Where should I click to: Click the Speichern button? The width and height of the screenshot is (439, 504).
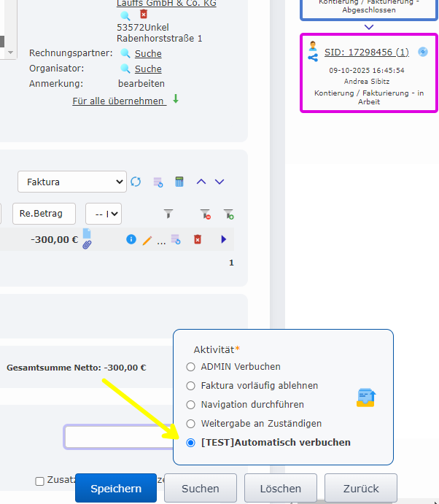(x=116, y=489)
